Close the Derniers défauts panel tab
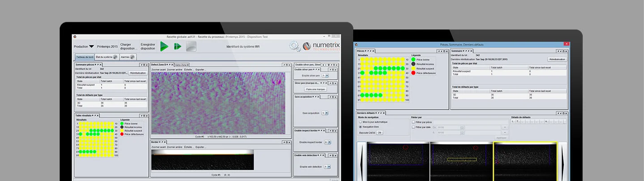This screenshot has height=181, width=644. pyautogui.click(x=384, y=113)
